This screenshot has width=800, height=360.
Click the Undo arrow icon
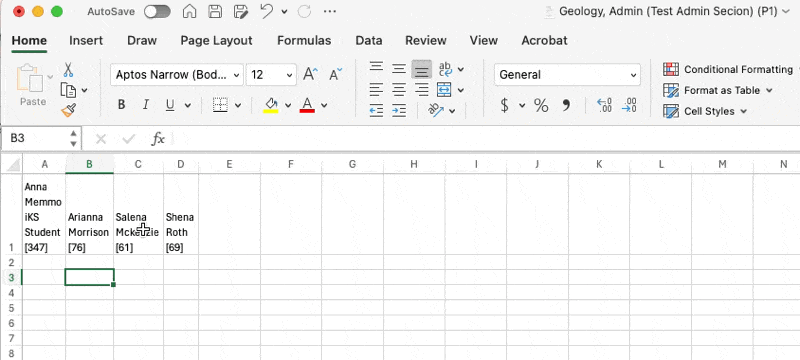click(x=266, y=11)
